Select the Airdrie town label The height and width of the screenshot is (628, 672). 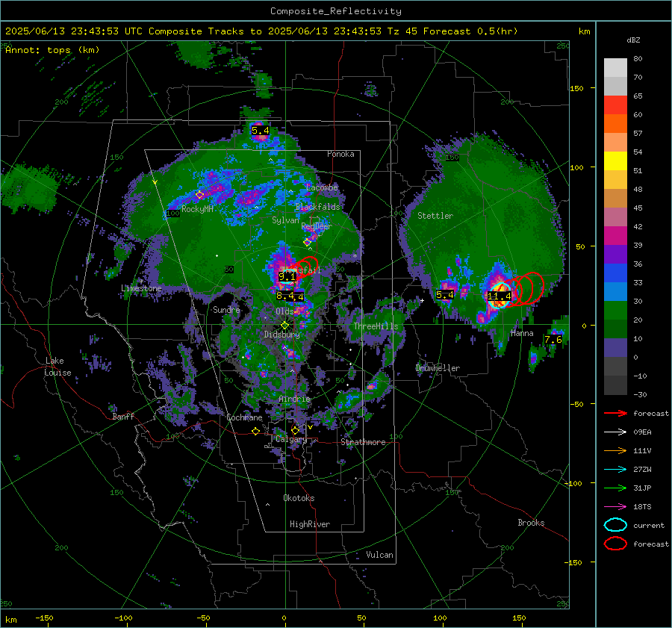pyautogui.click(x=294, y=399)
